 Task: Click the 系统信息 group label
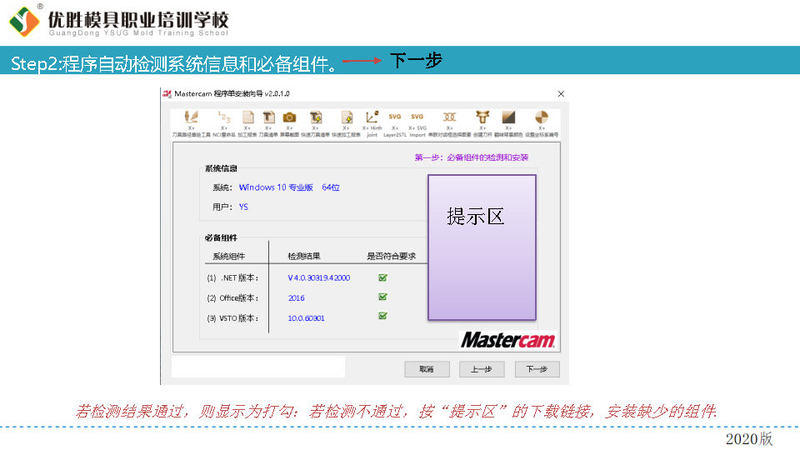pos(221,168)
